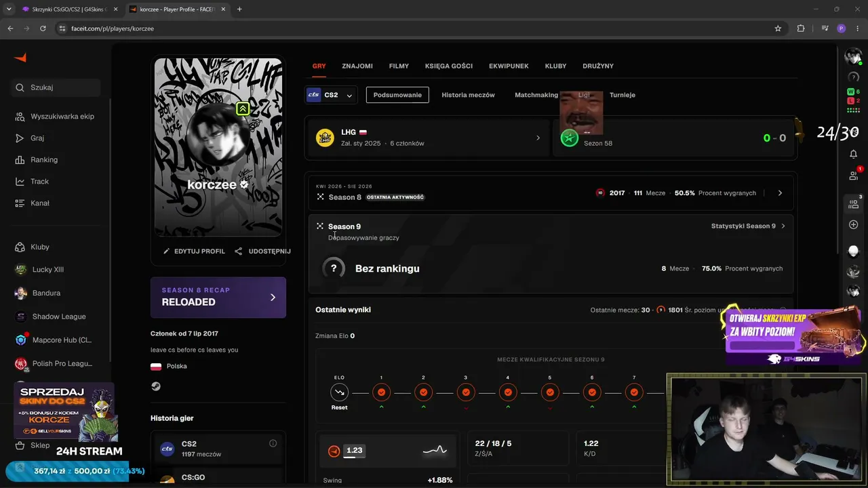The width and height of the screenshot is (868, 488).
Task: Open the Bandura club
Action: tap(37, 293)
